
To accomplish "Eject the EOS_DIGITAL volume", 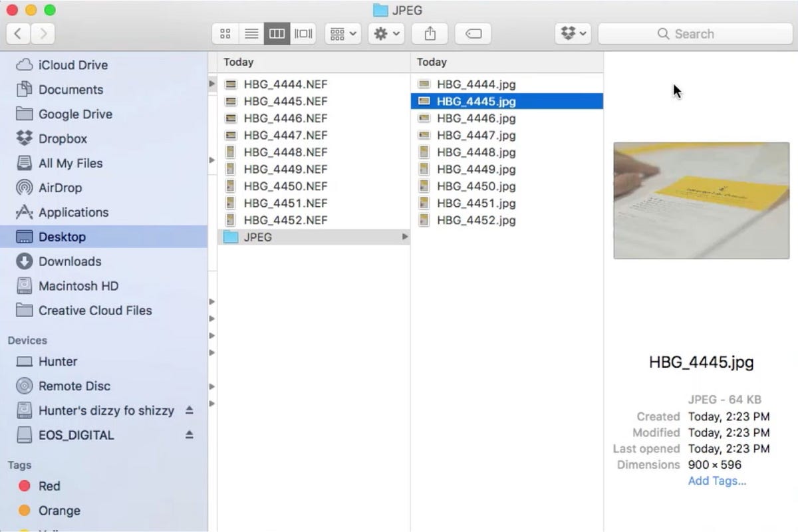I will (189, 435).
